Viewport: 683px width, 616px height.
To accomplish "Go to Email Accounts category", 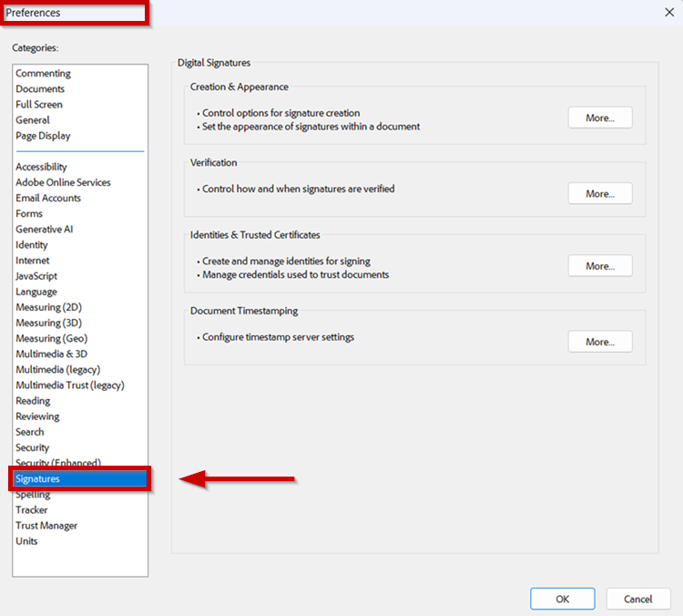I will click(x=48, y=198).
